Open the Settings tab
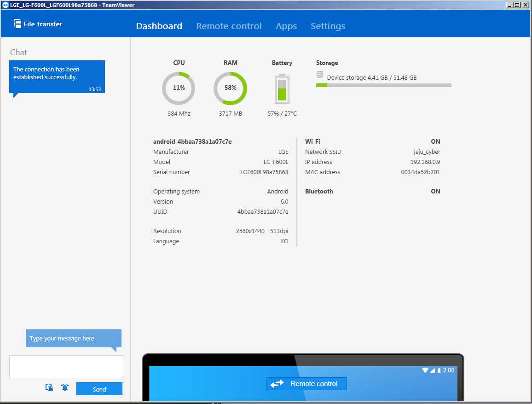 pyautogui.click(x=328, y=26)
